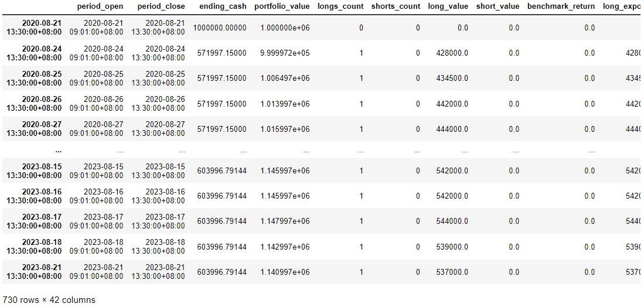This screenshot has width=644, height=307.
Task: Click the long_value cell 539000.0
Action: click(452, 247)
